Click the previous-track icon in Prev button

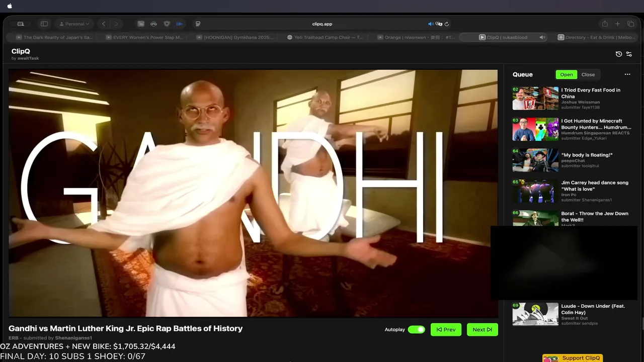[x=439, y=330]
